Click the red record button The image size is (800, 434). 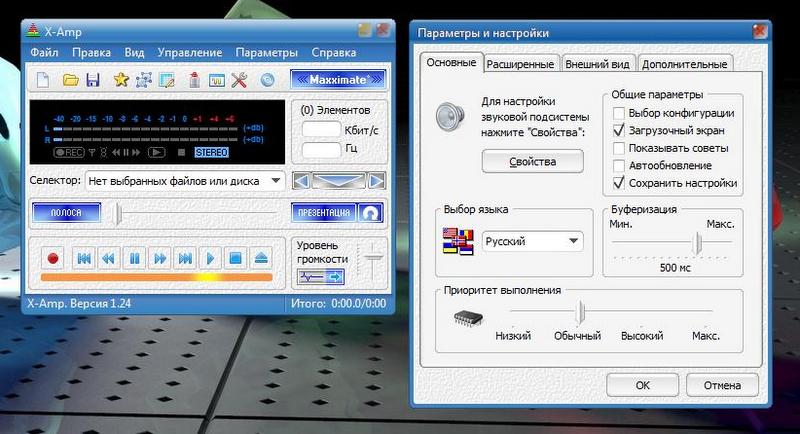53,258
